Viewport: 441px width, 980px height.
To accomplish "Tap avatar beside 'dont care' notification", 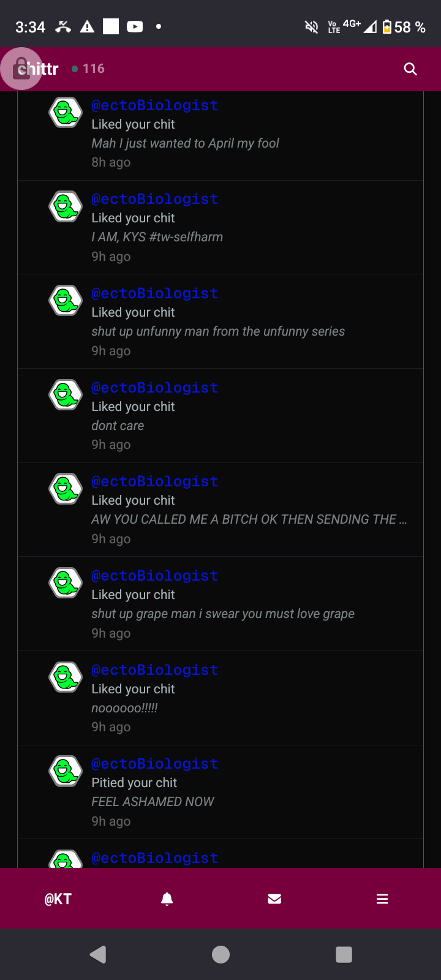I will [66, 395].
